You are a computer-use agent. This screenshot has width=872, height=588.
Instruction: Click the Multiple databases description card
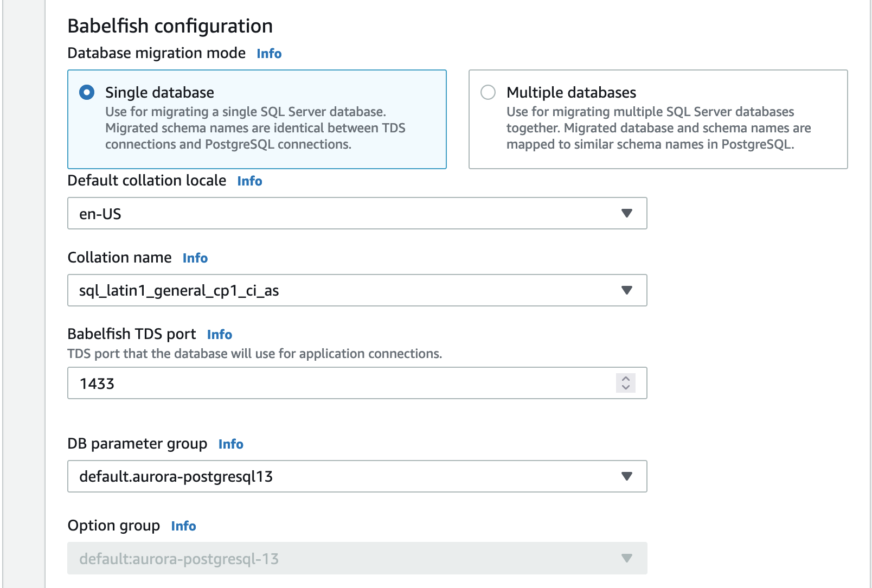click(x=658, y=119)
